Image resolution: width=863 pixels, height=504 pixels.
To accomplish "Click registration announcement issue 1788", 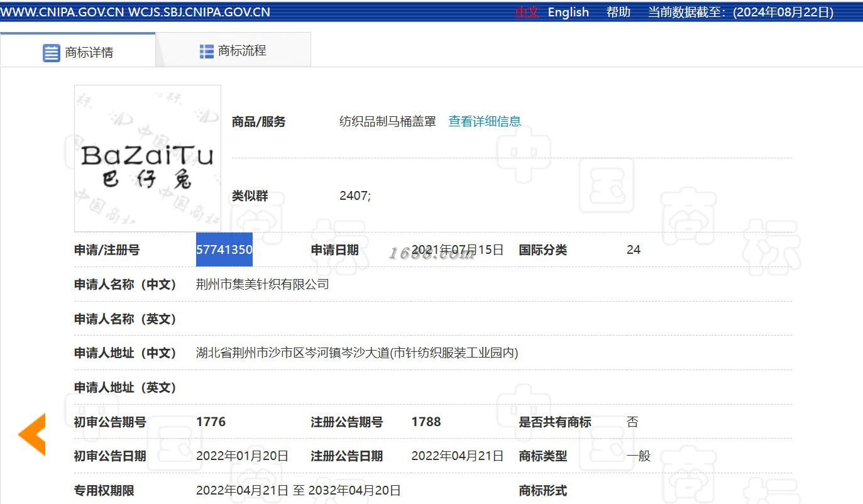I will pos(426,422).
